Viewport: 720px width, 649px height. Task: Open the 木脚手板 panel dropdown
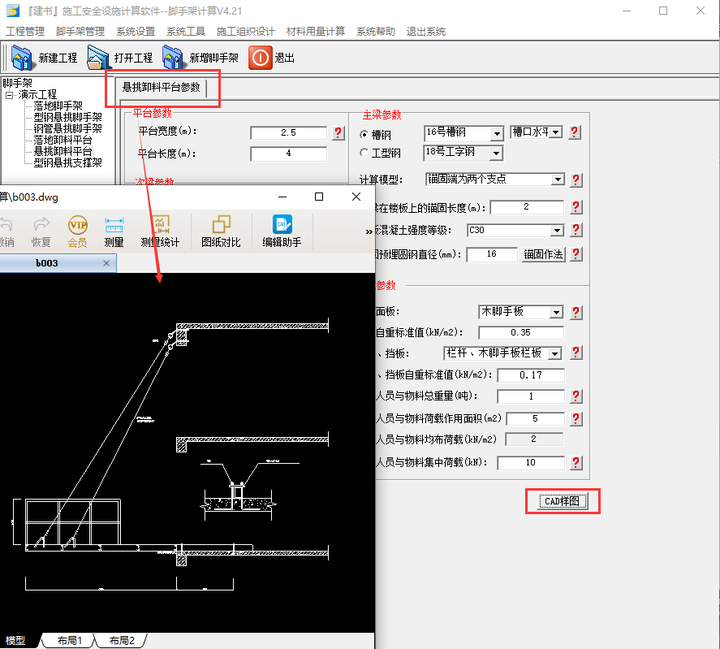557,312
